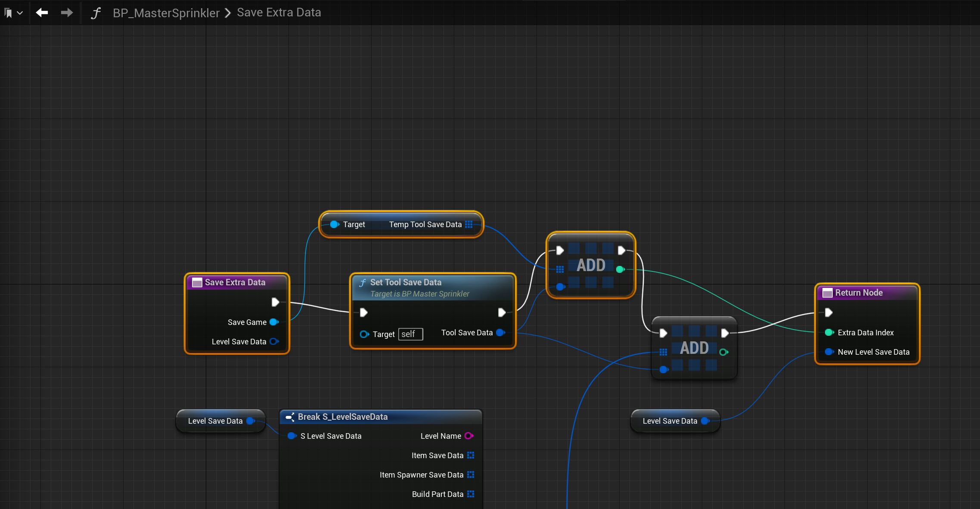Open the bookmarks dropdown in the top bar
Screen dimensions: 980x509
click(13, 13)
